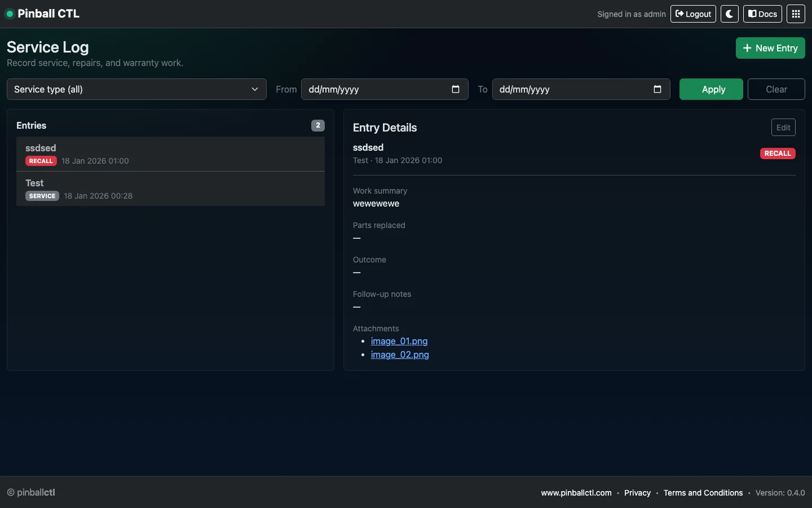
Task: Click the logout arrow icon
Action: [x=679, y=14]
